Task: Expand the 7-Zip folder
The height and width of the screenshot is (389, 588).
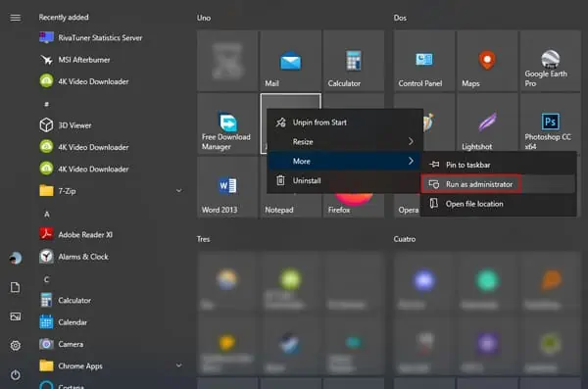Action: pos(179,191)
